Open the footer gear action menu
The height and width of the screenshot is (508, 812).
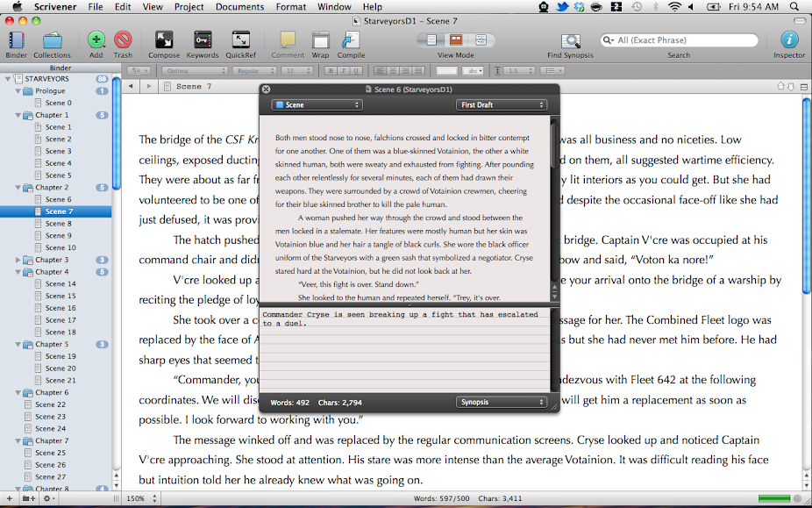49,498
